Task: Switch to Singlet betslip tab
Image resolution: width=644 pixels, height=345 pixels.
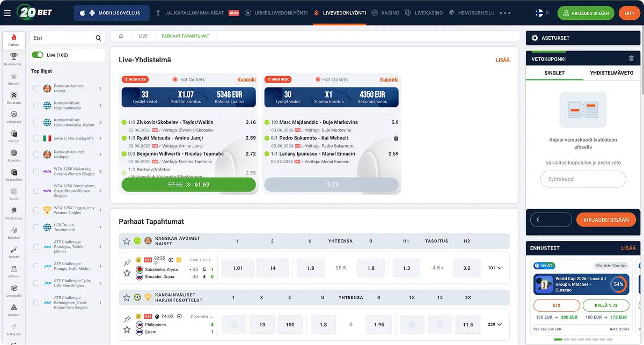Action: (554, 72)
